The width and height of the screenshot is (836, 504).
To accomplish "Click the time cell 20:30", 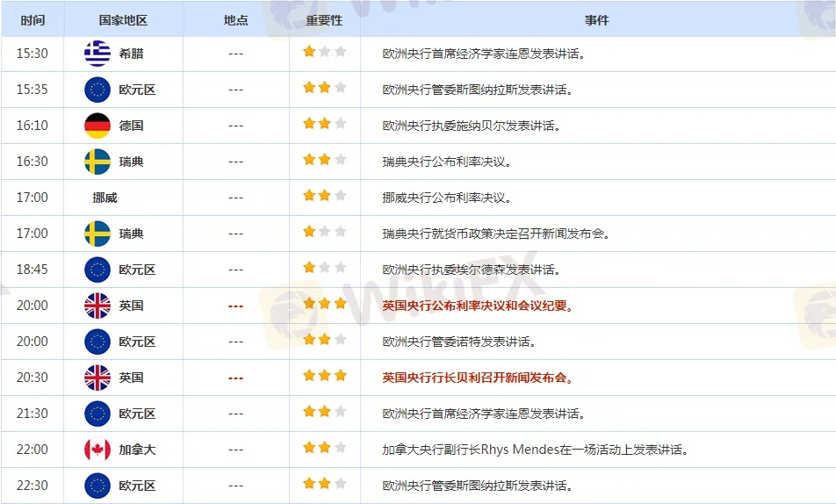I will [x=32, y=378].
